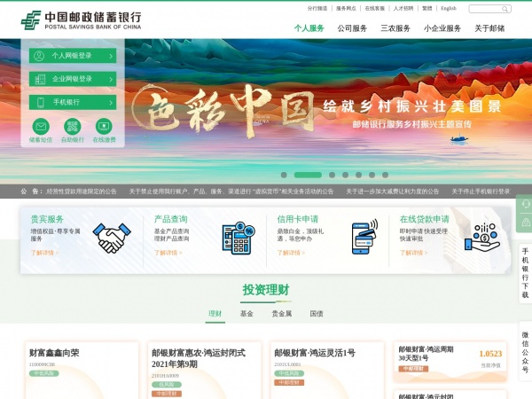Click the green side icon below the headset
This screenshot has width=532, height=399.
[x=526, y=223]
